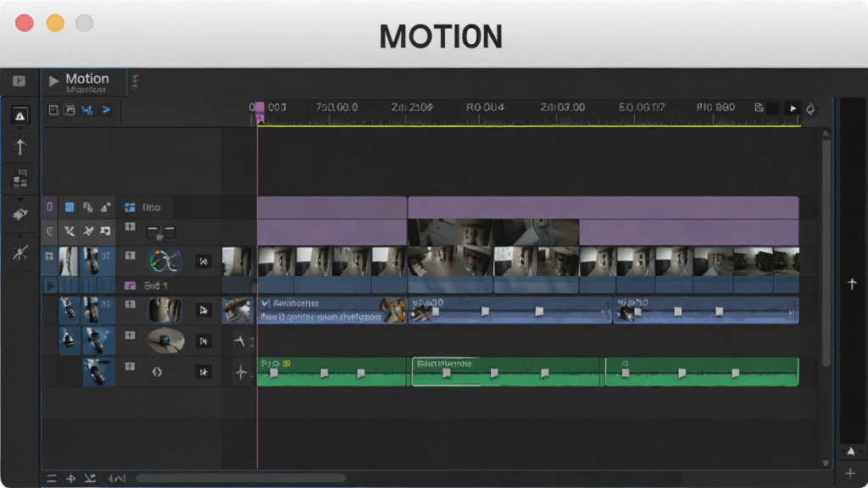Click the oval thumbnail in third track from bottom
The width and height of the screenshot is (868, 488).
tap(165, 341)
